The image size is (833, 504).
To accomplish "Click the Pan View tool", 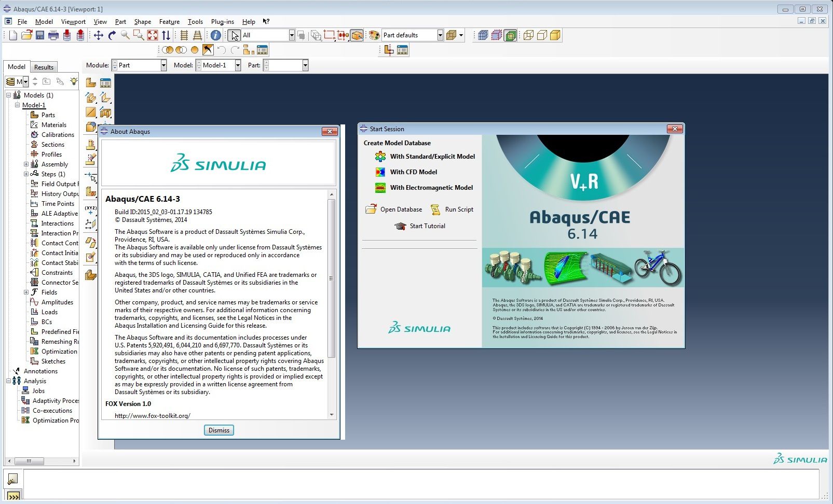I will (98, 35).
